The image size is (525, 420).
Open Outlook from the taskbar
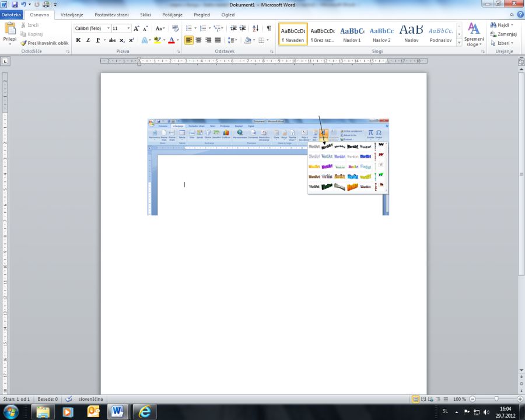click(93, 412)
